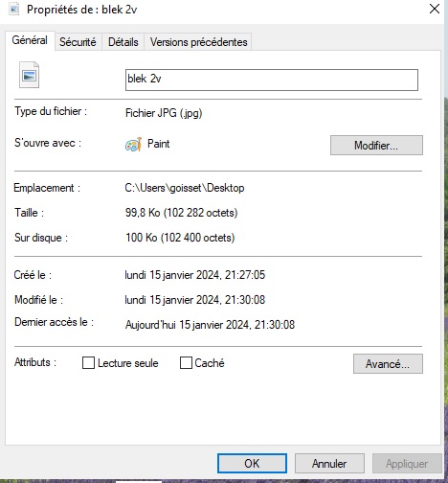Click the JPG file icon in the title bar
The image size is (448, 483).
tap(13, 10)
